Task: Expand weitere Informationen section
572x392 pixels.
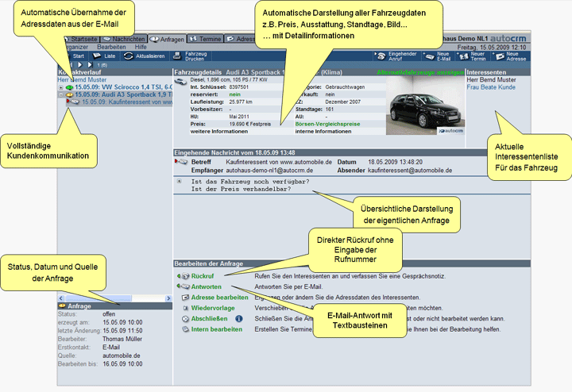Action: [219, 131]
